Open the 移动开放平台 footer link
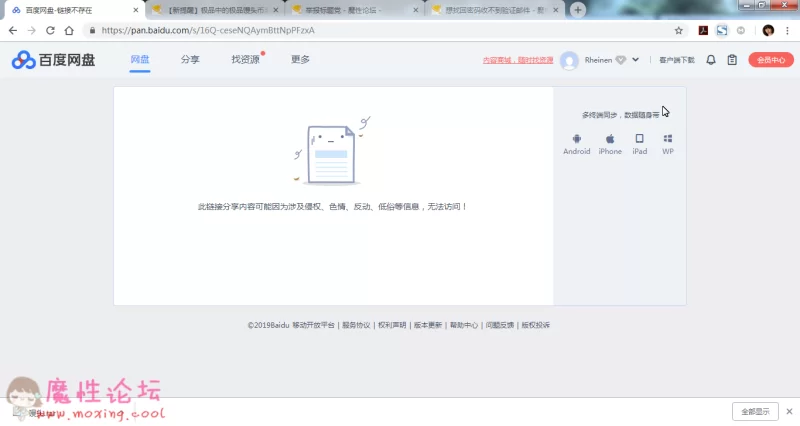The width and height of the screenshot is (800, 426). click(313, 325)
